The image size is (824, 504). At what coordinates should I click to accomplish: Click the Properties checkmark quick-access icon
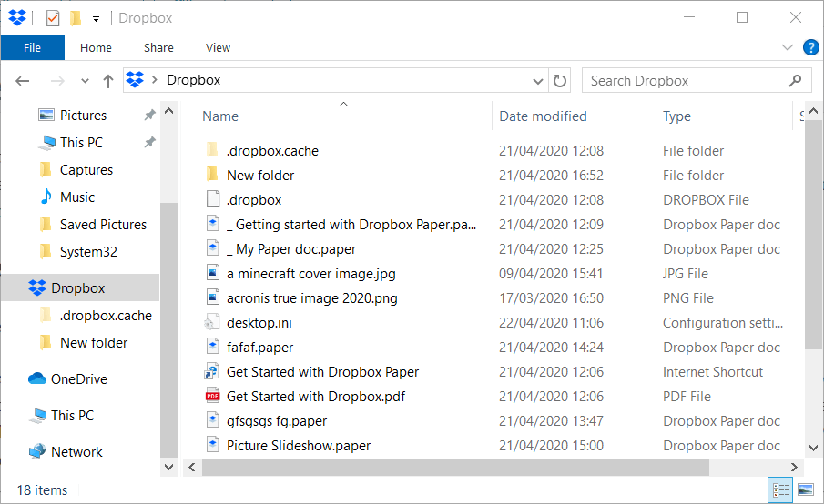(53, 18)
